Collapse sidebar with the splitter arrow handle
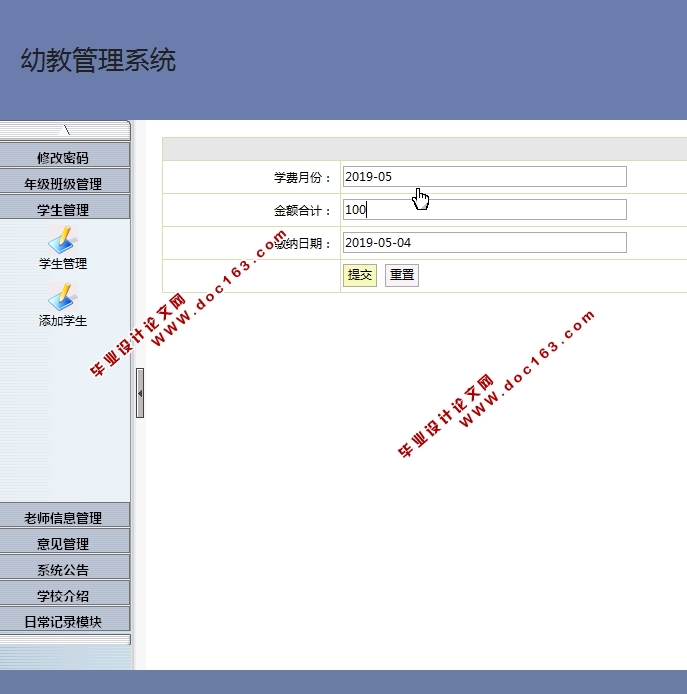Screen dimensions: 687x694 click(140, 393)
